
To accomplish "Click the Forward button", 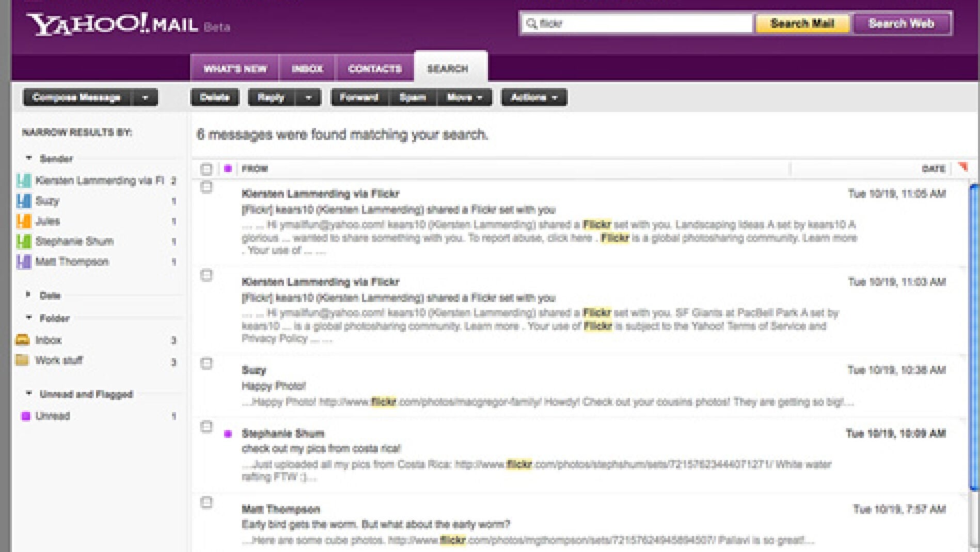I will click(360, 98).
